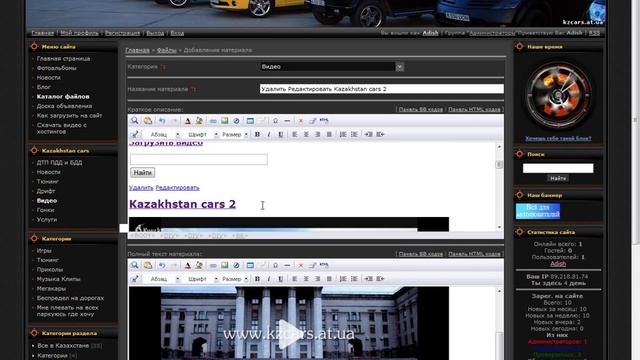The width and height of the screenshot is (640, 360).
Task: Open Дрифт in Kazakhstan cars menu
Action: (46, 191)
